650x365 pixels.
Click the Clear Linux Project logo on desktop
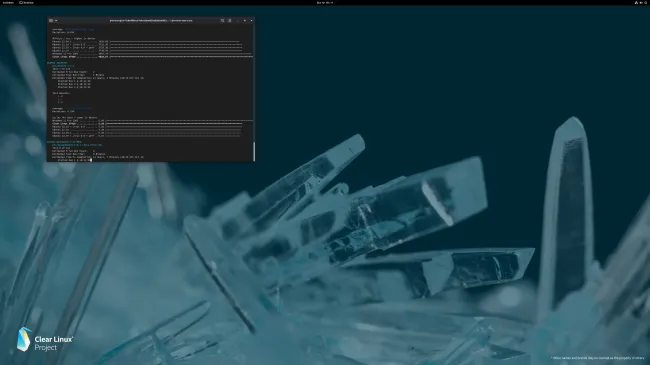tap(45, 340)
